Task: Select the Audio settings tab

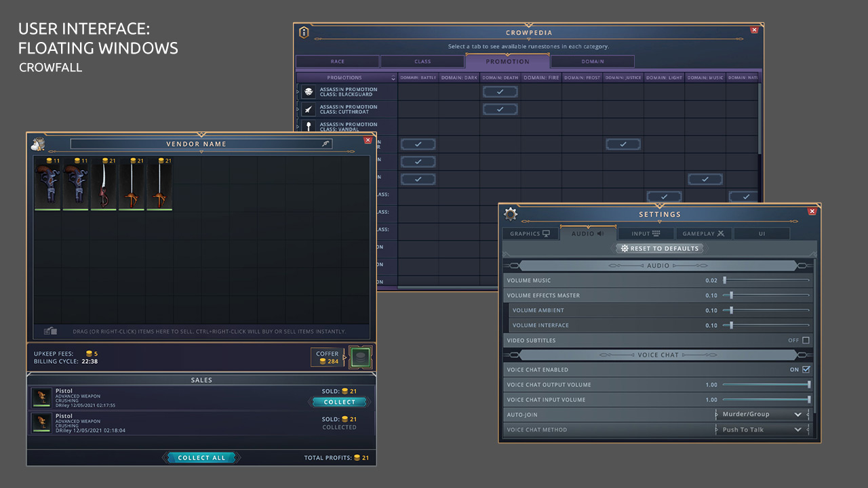Action: pos(588,233)
